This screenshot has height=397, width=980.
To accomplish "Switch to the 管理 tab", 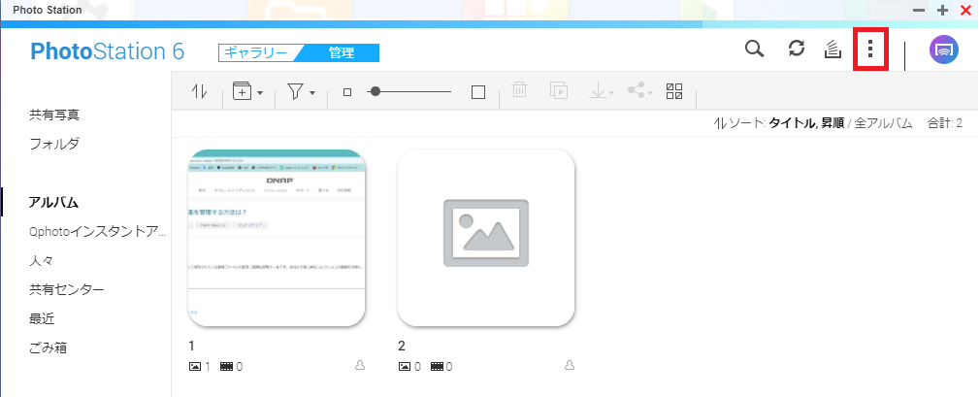I will [x=342, y=53].
